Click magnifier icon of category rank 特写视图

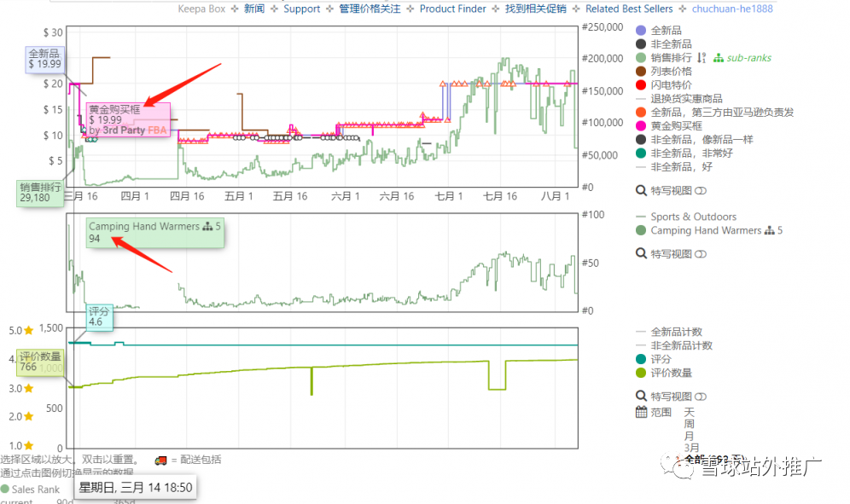[641, 253]
